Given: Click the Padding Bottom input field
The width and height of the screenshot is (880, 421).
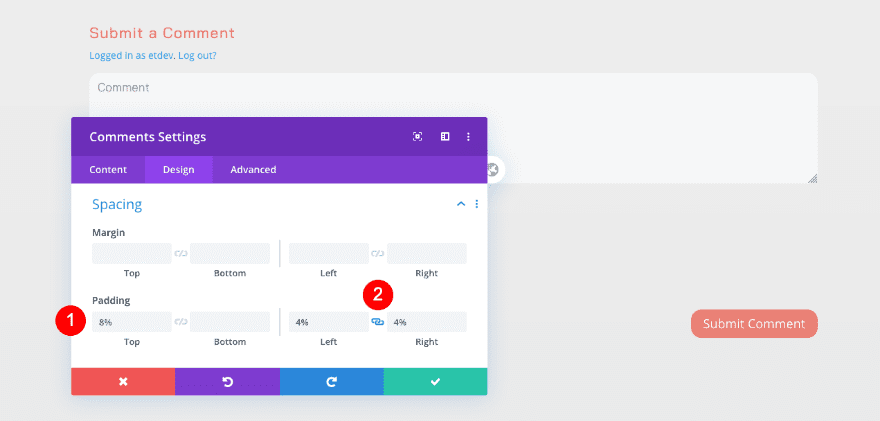Looking at the screenshot, I should click(230, 322).
